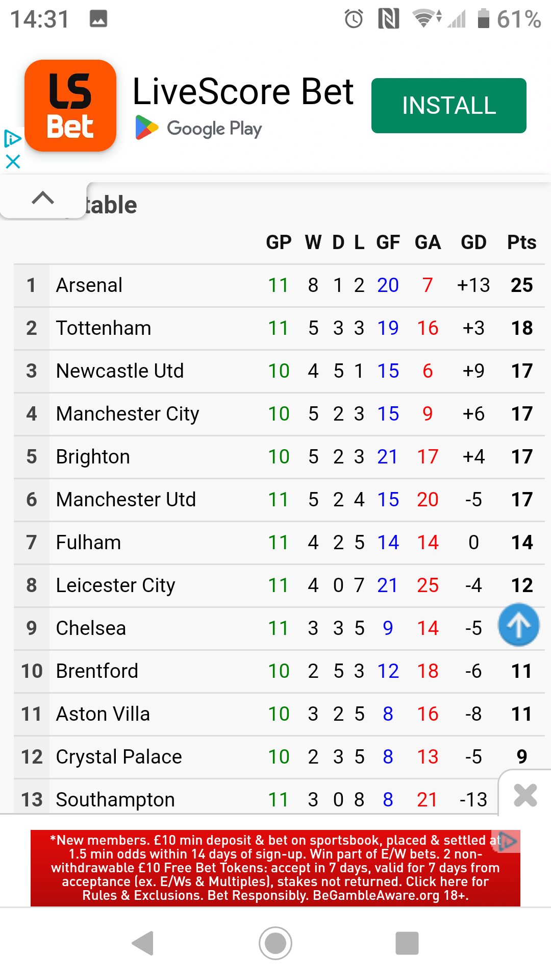Tap the Pts column header
Viewport: 551px width, 980px height.
[x=521, y=242]
